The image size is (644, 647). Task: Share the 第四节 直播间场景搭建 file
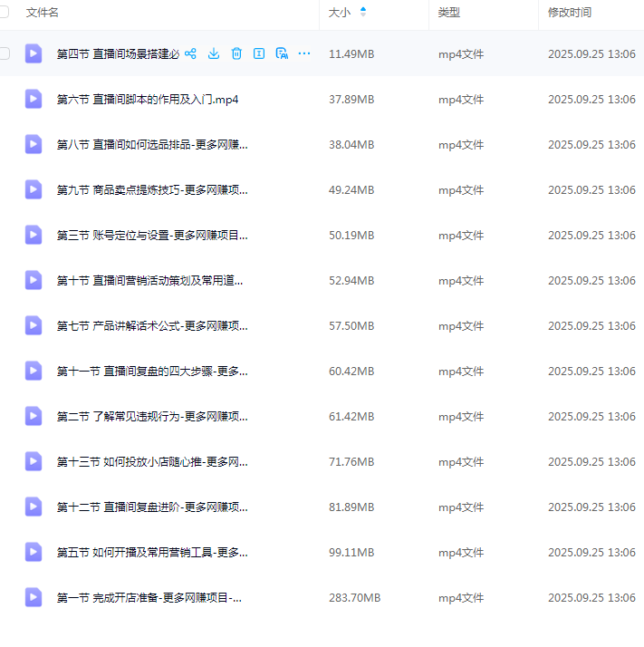pyautogui.click(x=190, y=53)
